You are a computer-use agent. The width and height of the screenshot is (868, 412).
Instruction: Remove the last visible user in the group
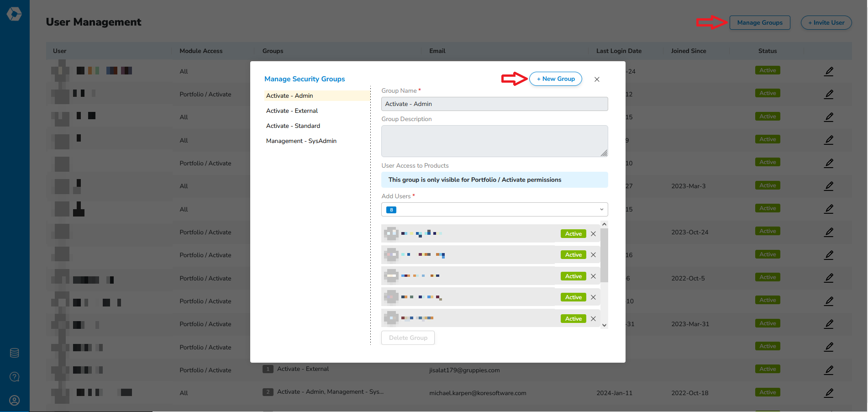click(593, 319)
